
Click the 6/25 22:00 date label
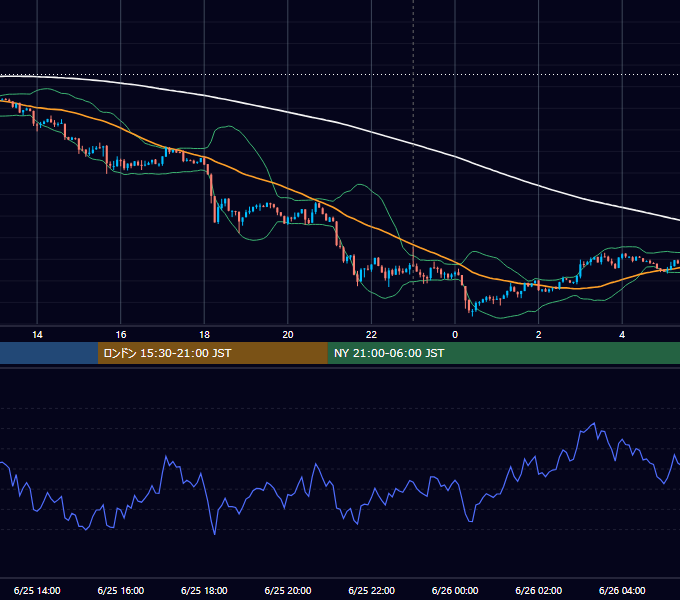pyautogui.click(x=372, y=590)
